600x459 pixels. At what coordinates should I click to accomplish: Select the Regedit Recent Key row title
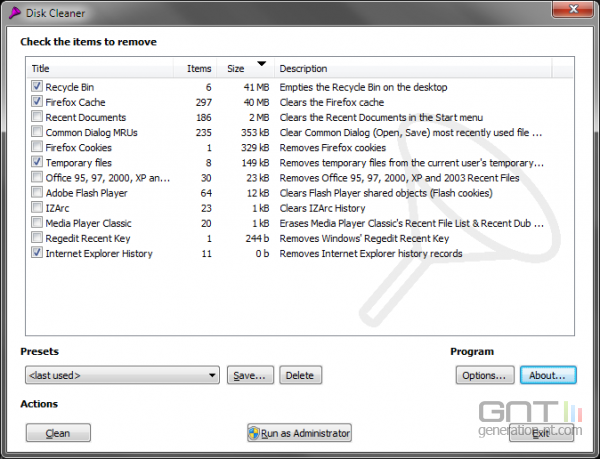coord(88,239)
